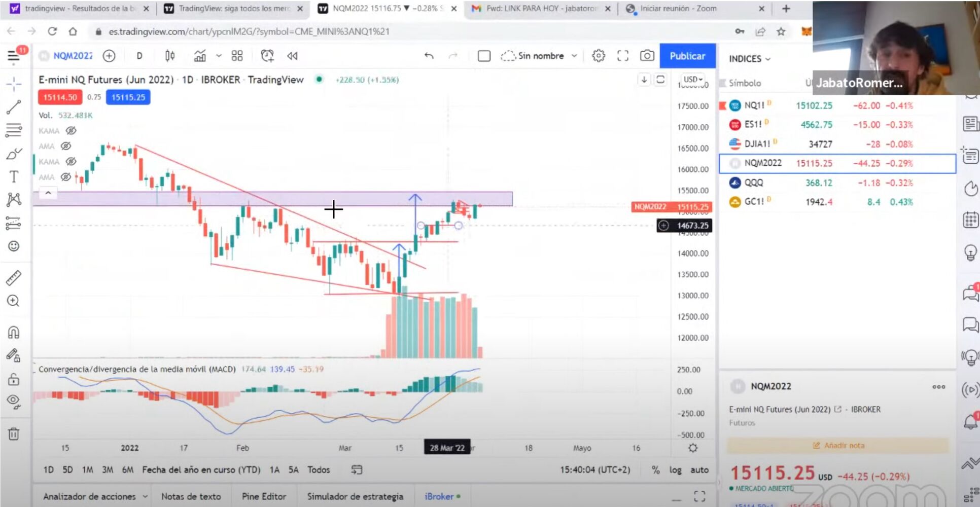The image size is (980, 507).
Task: Open the USD currency dropdown
Action: click(x=693, y=80)
